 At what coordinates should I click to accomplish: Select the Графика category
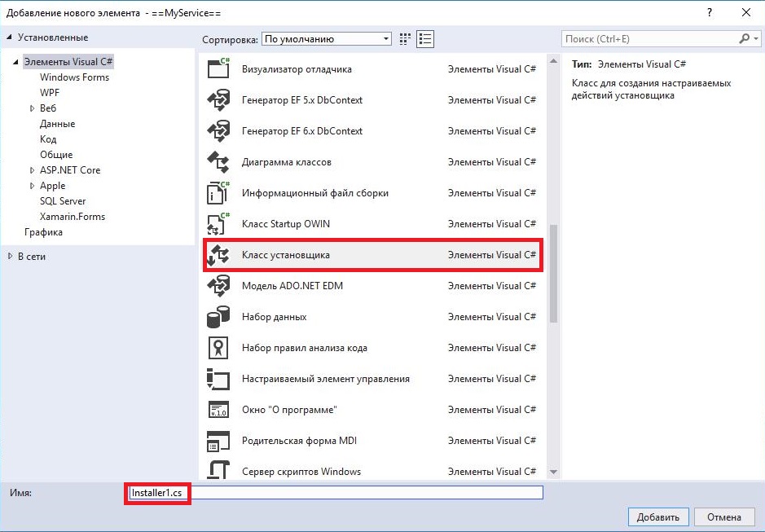(x=43, y=232)
